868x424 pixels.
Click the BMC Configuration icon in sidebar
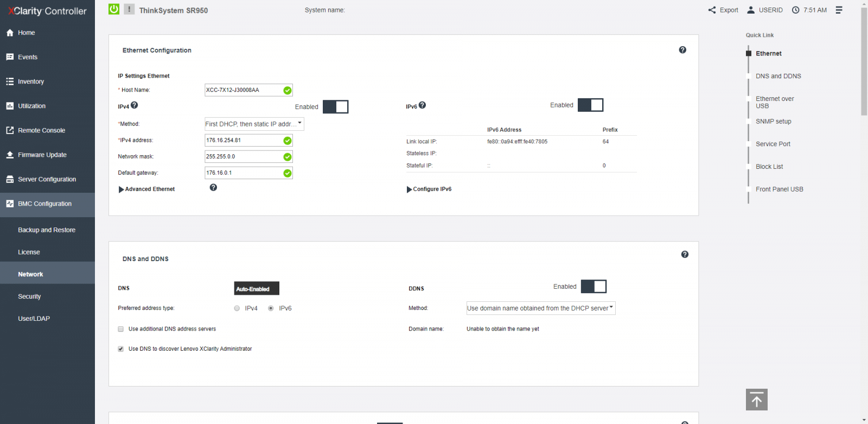tap(10, 204)
